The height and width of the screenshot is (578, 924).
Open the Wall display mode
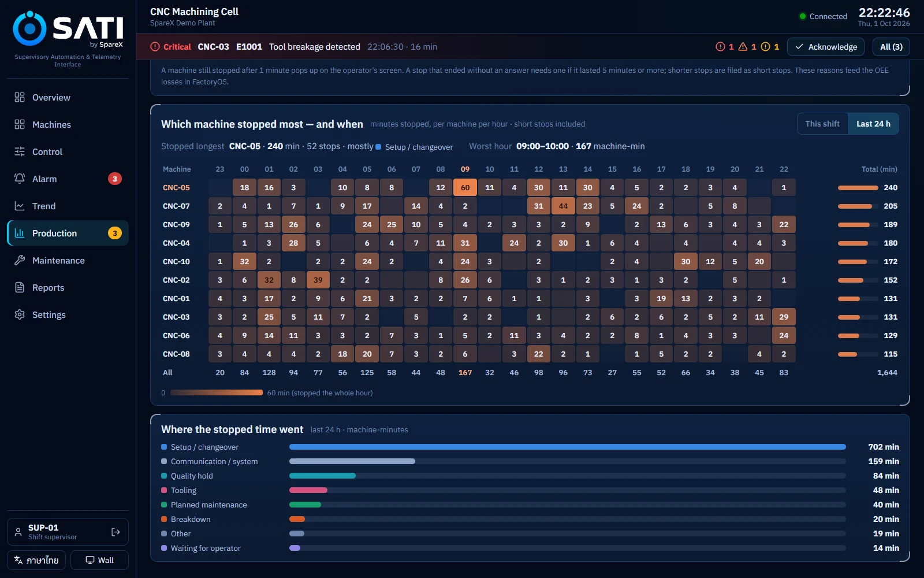pos(99,560)
